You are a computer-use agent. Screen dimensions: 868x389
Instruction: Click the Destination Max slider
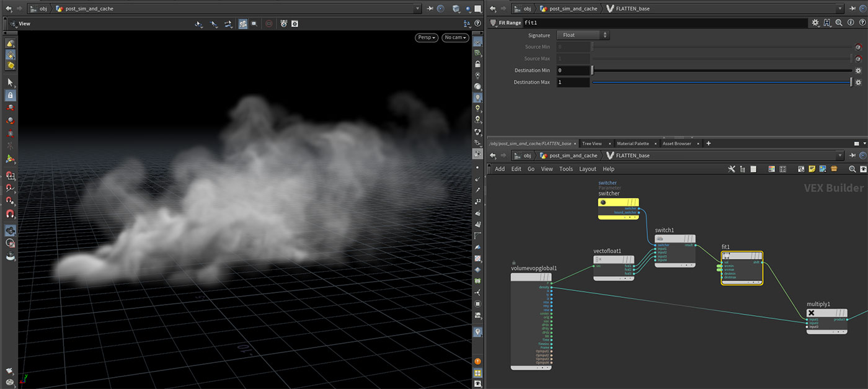[713, 82]
